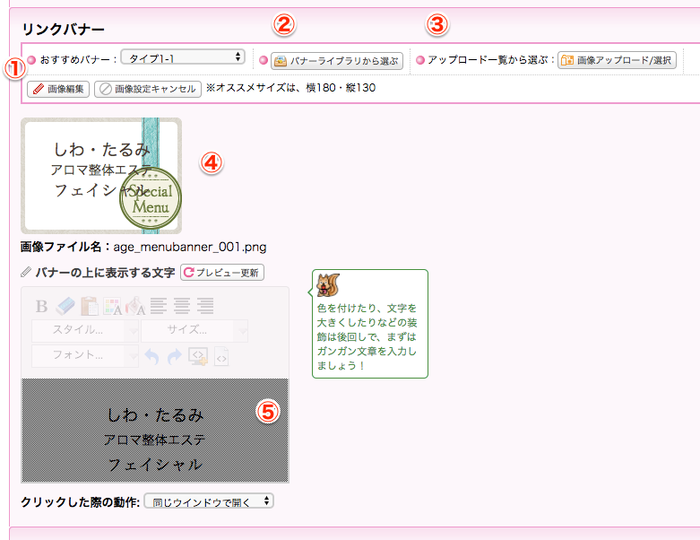Click the insert HTML snippet icon
The height and width of the screenshot is (540, 700).
click(x=198, y=355)
